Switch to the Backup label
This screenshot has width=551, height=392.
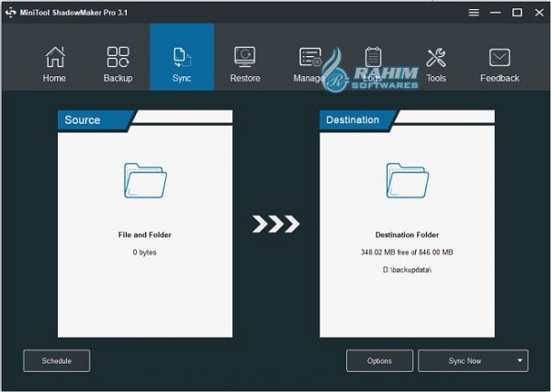point(118,78)
